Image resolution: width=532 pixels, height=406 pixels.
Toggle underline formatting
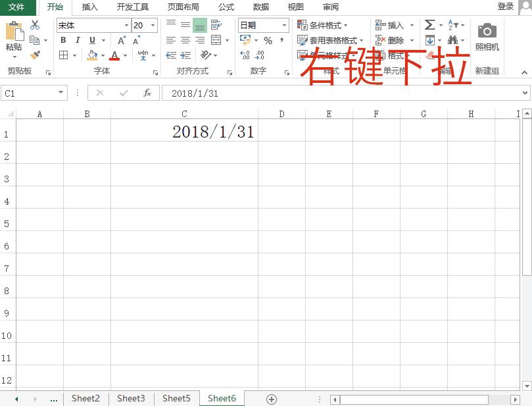[x=92, y=40]
